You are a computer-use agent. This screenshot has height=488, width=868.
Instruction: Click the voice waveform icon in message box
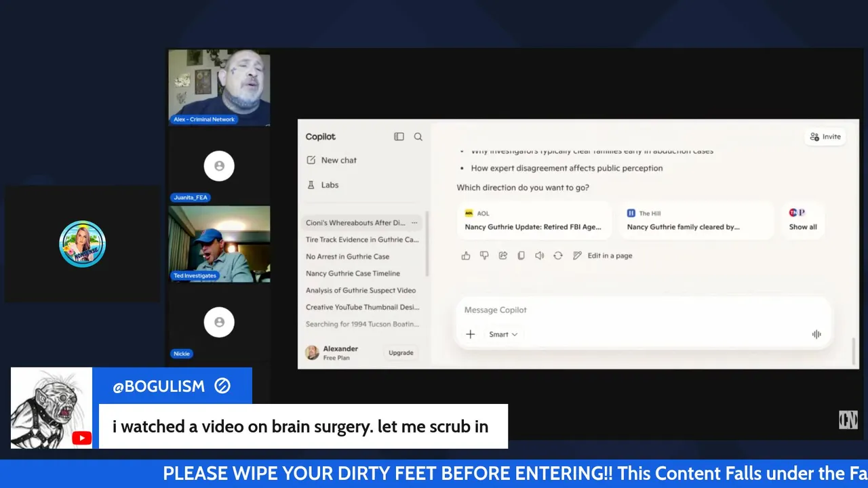tap(816, 334)
